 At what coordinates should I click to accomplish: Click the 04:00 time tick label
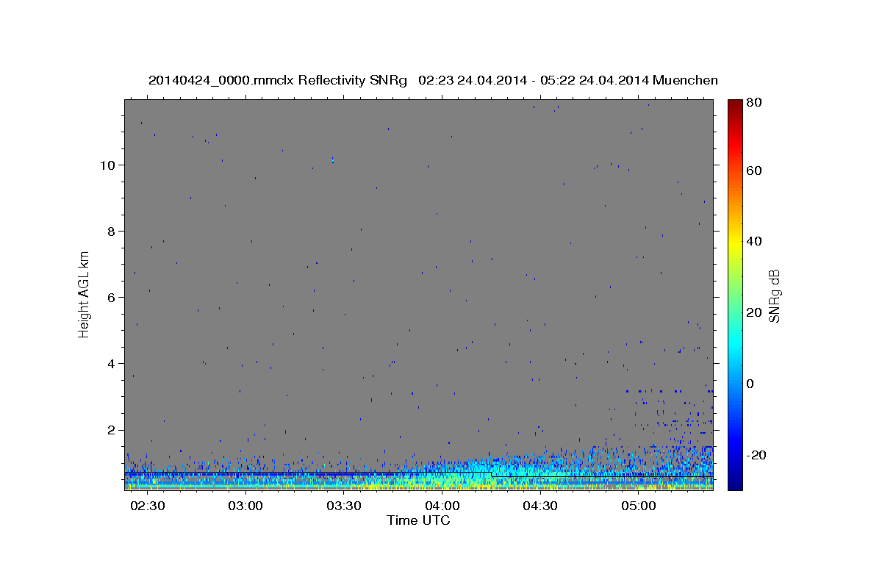442,506
